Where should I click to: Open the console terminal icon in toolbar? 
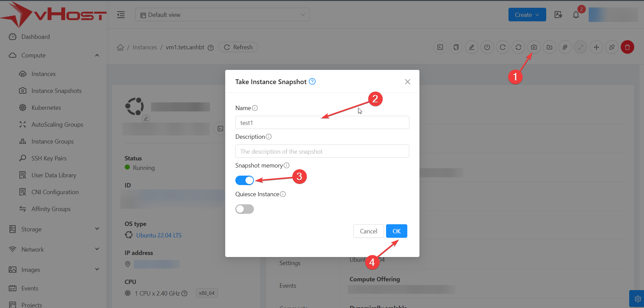tap(440, 47)
